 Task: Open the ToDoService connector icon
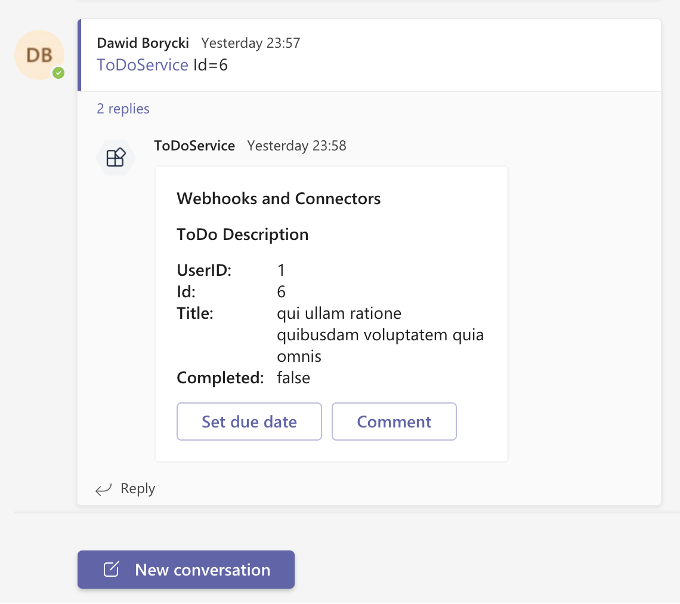pyautogui.click(x=116, y=157)
